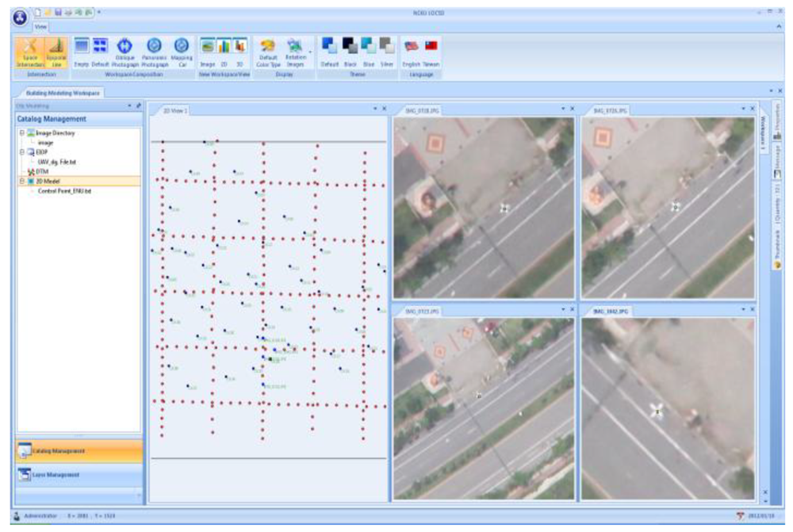Collapse the Image Directory tree node

coord(22,133)
